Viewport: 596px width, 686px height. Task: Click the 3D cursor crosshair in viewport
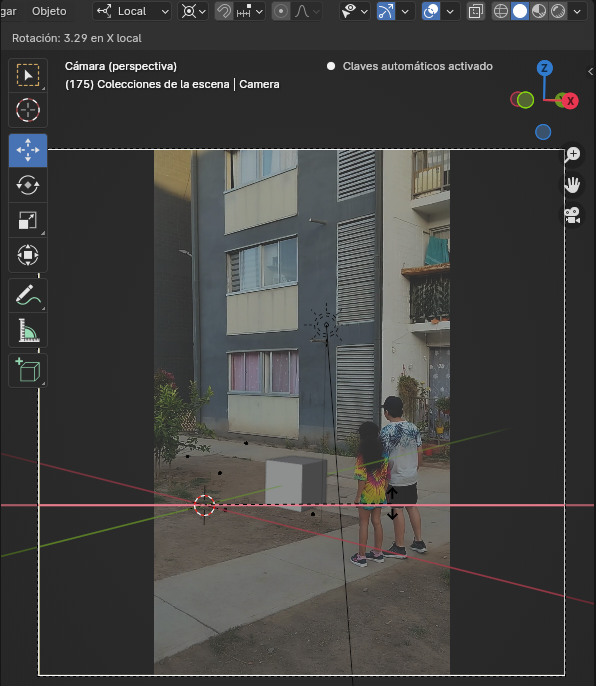tap(204, 505)
